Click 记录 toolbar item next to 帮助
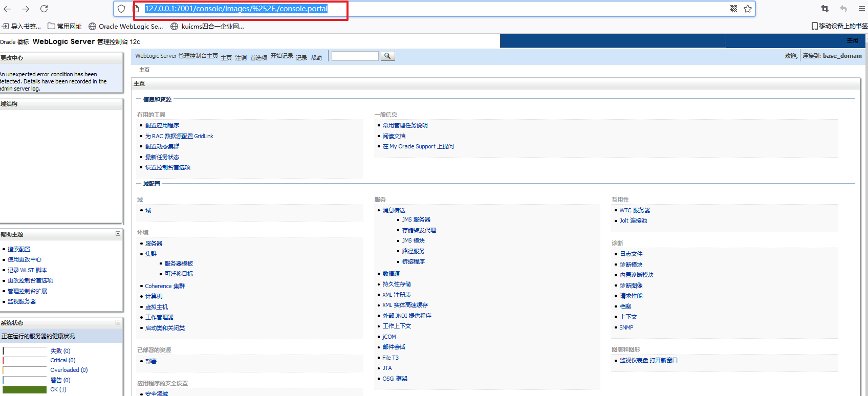868x396 pixels. pos(301,58)
